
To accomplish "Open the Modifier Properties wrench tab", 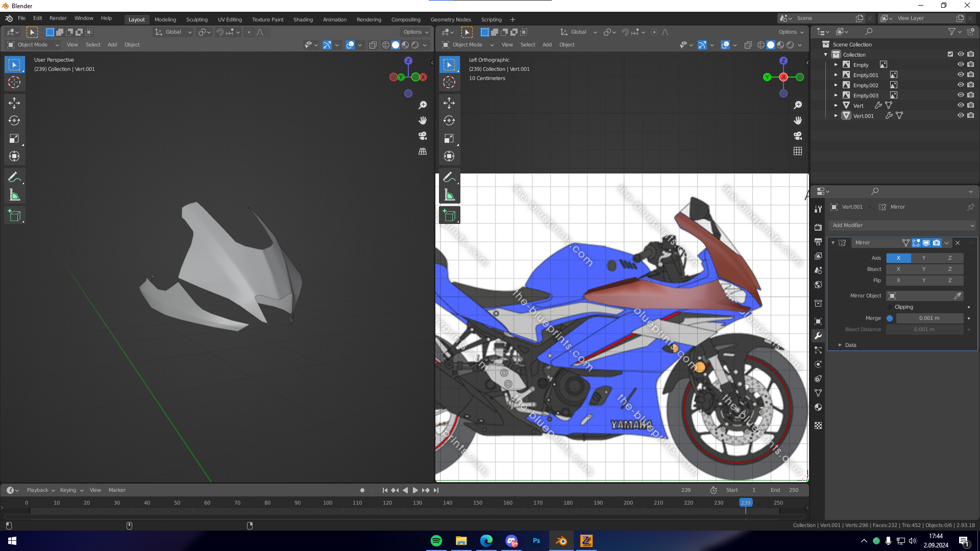I will coord(818,336).
